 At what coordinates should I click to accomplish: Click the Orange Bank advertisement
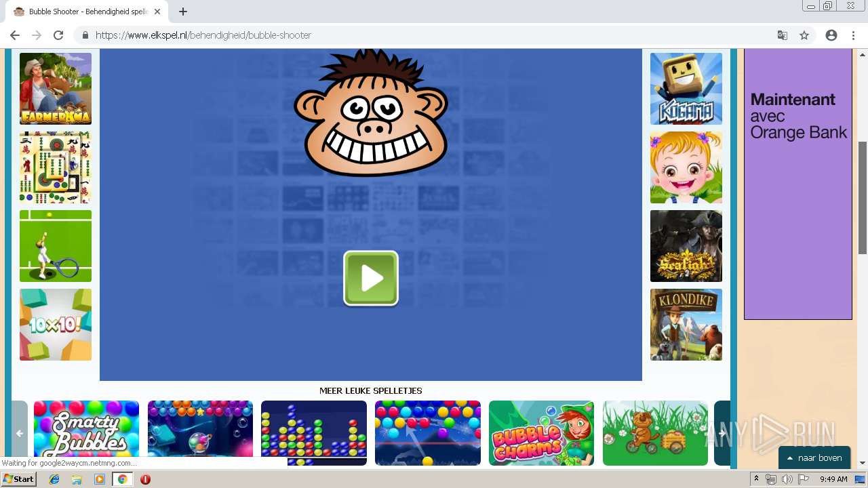[x=798, y=184]
